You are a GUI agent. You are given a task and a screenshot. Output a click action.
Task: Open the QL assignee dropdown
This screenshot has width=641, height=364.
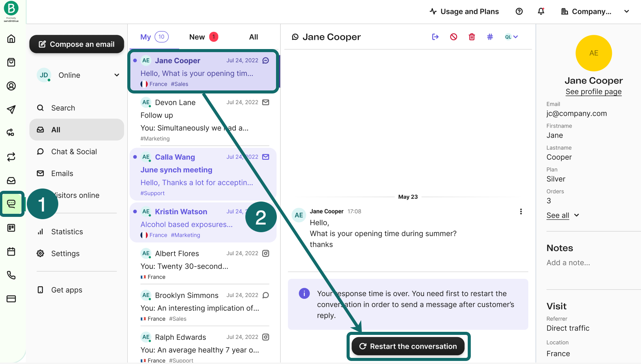pos(511,37)
